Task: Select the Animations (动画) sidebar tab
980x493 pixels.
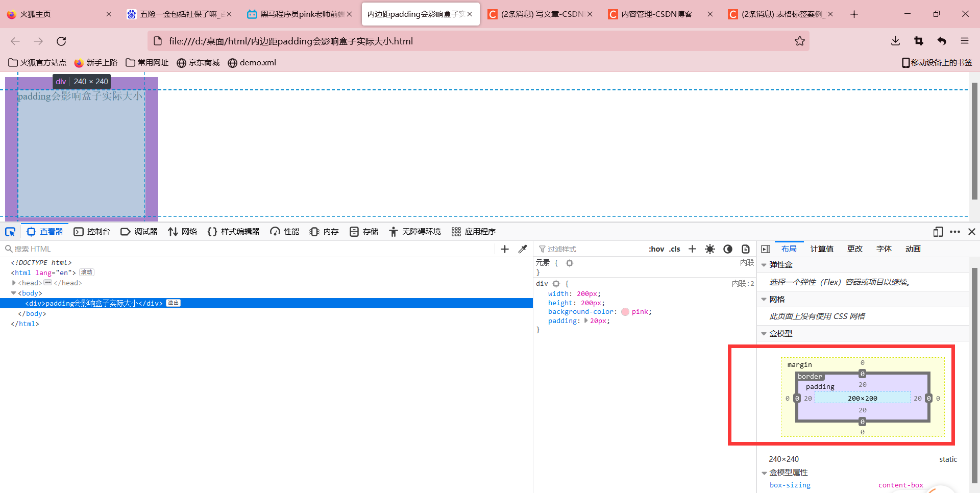Action: tap(913, 249)
